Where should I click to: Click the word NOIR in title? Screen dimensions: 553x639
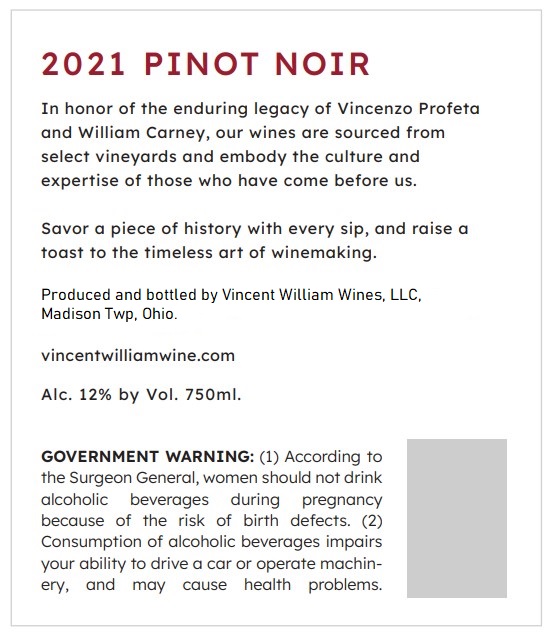322,64
